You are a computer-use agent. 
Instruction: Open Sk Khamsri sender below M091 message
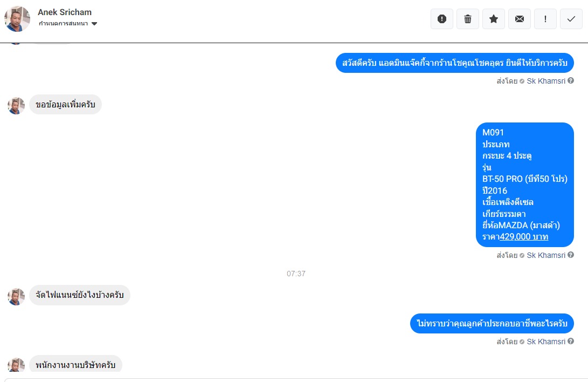[x=545, y=255]
